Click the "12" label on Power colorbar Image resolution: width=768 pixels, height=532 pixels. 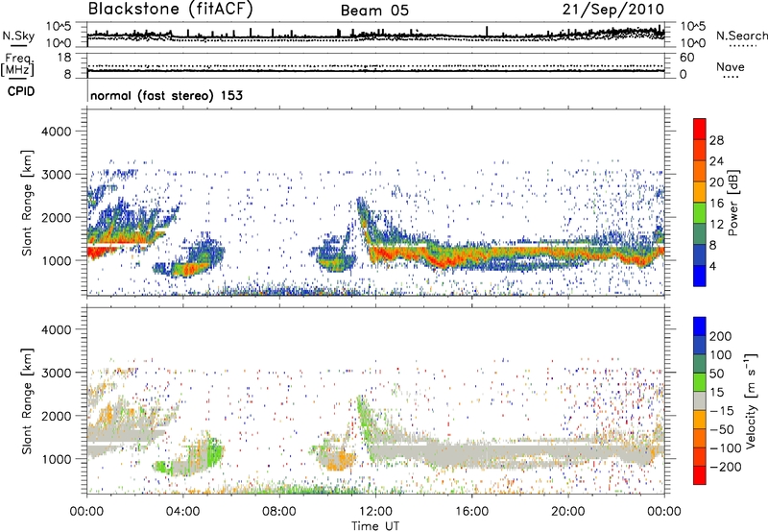click(x=716, y=225)
